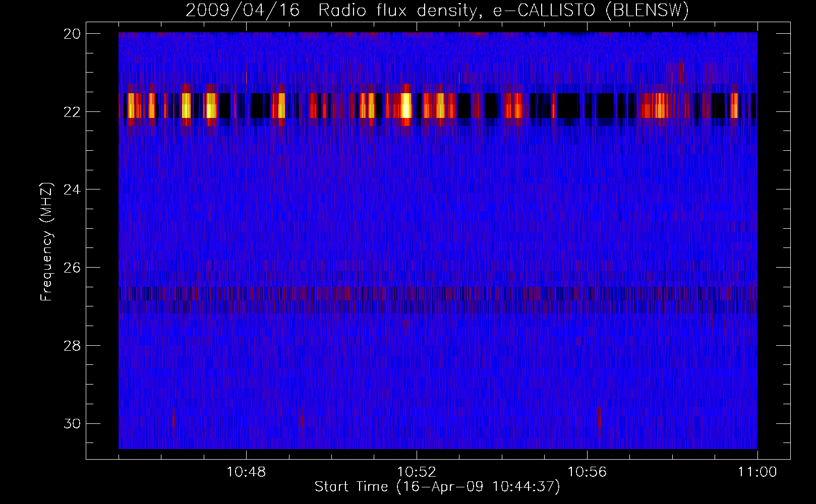Click the '30' frequency tick label

point(72,424)
